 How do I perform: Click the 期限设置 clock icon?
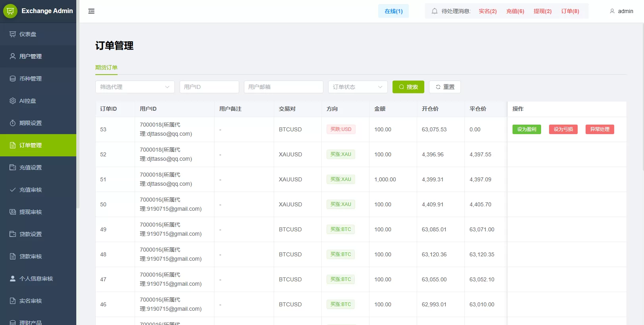coord(13,123)
